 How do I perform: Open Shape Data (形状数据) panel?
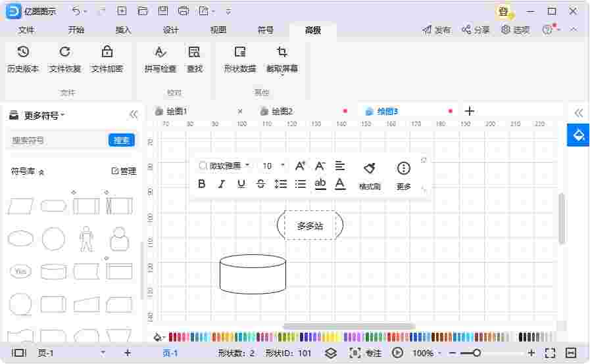pyautogui.click(x=239, y=59)
